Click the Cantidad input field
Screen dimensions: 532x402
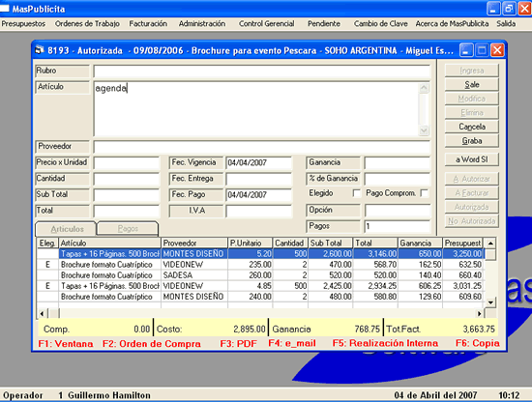[126, 179]
